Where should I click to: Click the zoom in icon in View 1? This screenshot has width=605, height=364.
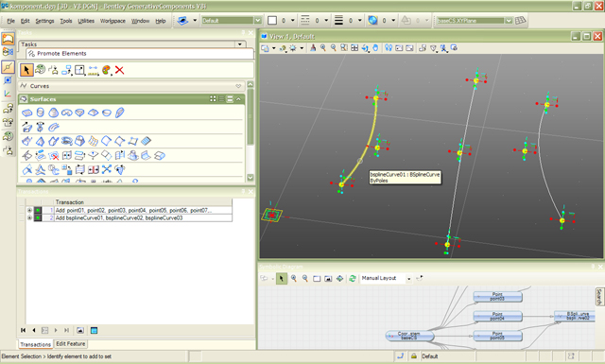[x=323, y=48]
